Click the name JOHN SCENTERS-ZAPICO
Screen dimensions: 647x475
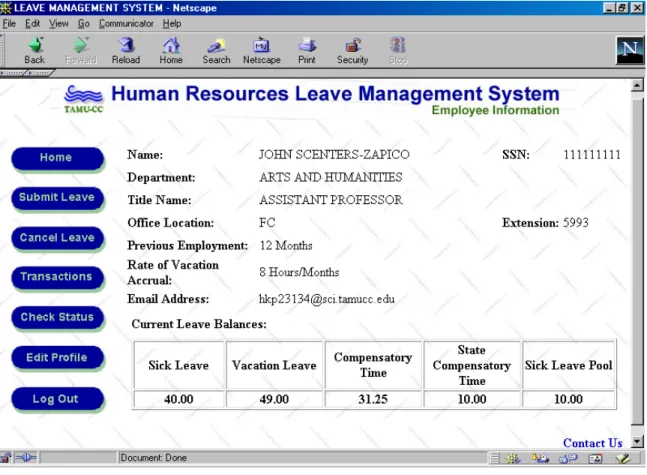click(x=334, y=154)
